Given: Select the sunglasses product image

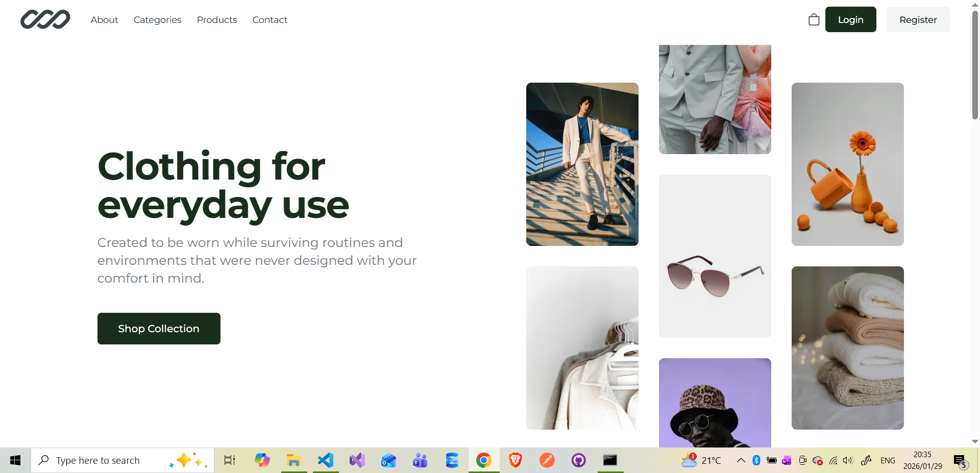Looking at the screenshot, I should point(715,256).
